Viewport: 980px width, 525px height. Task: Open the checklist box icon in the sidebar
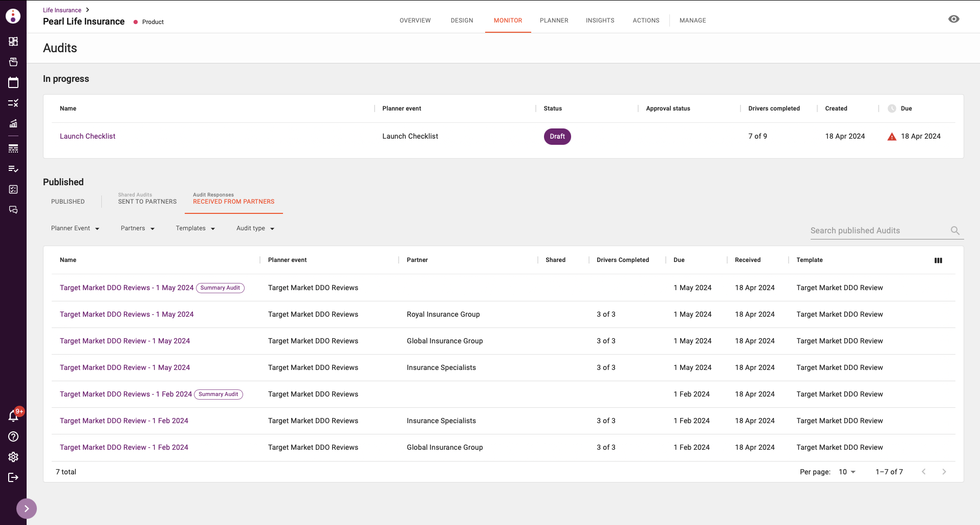[13, 189]
